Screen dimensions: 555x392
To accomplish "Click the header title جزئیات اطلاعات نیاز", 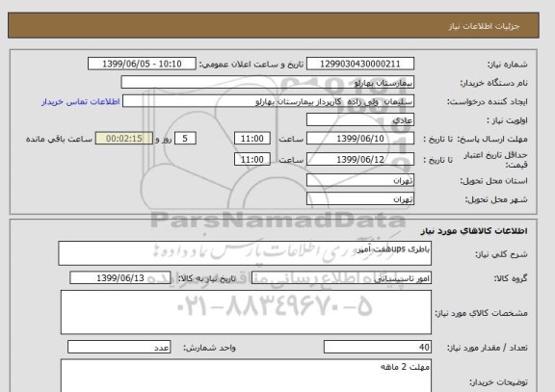I will [x=484, y=27].
